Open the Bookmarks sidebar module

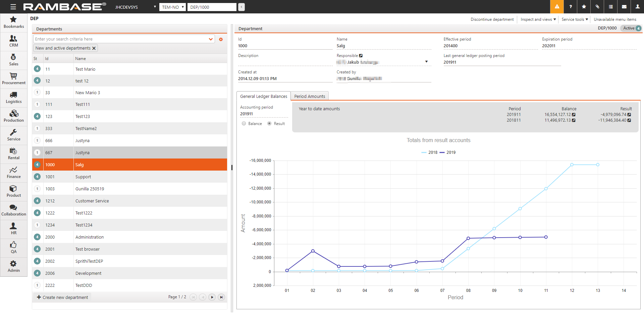(x=13, y=22)
